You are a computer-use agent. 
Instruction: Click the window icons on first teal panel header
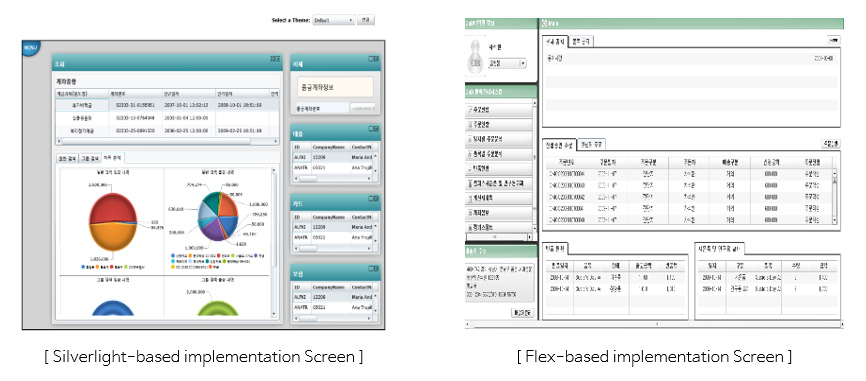(x=374, y=60)
